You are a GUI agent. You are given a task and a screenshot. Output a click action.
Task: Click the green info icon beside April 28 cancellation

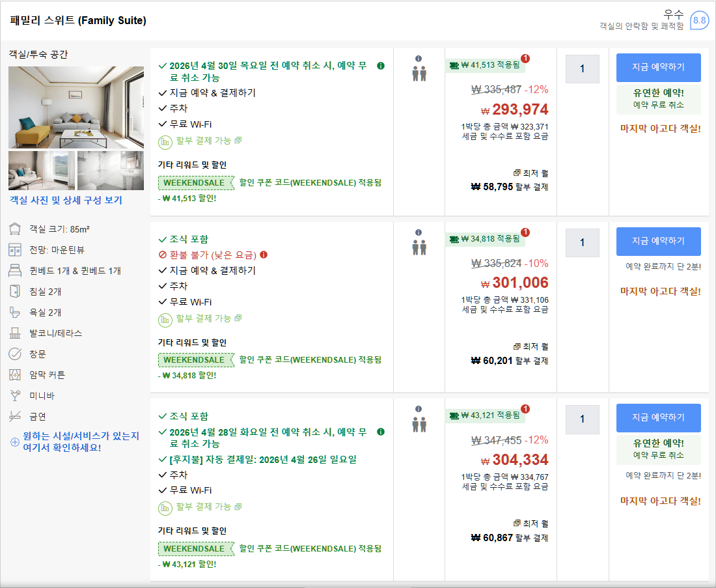(x=381, y=432)
